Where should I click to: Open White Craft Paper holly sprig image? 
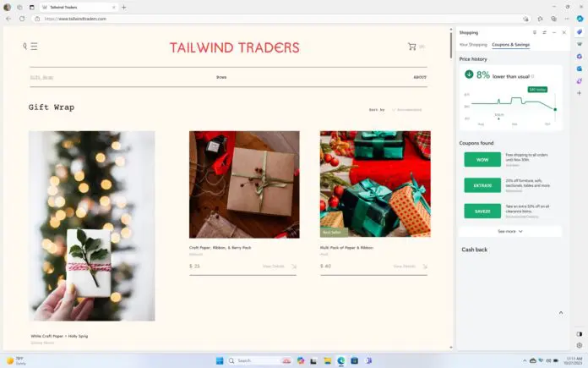coord(92,226)
